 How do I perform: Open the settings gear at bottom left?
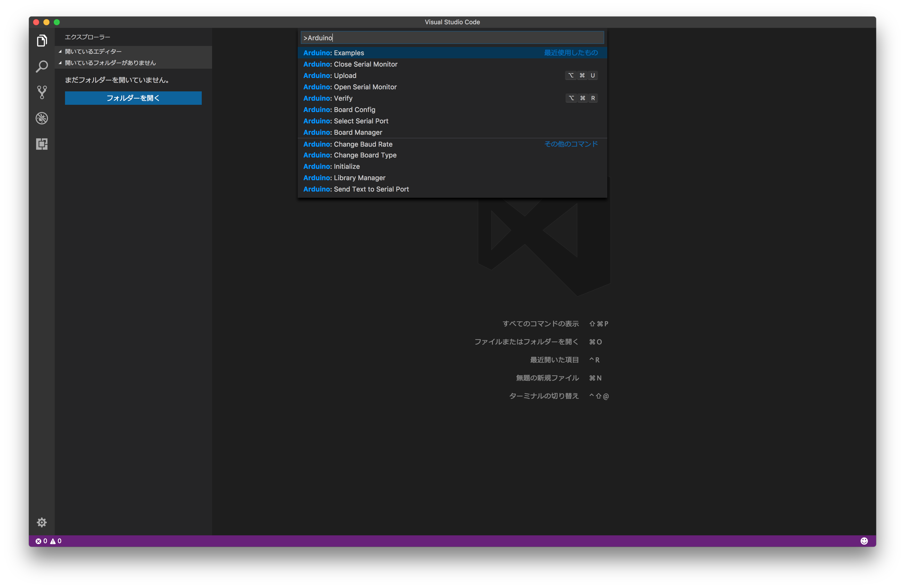[42, 522]
